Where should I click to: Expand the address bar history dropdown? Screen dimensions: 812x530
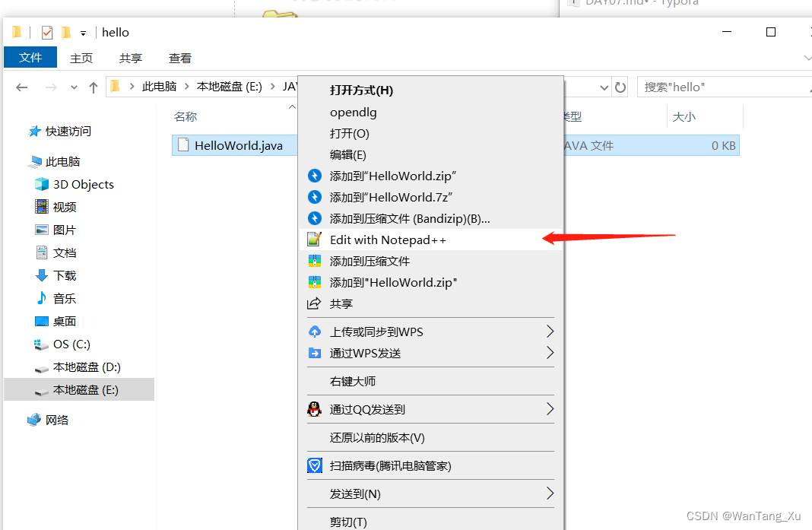[604, 87]
